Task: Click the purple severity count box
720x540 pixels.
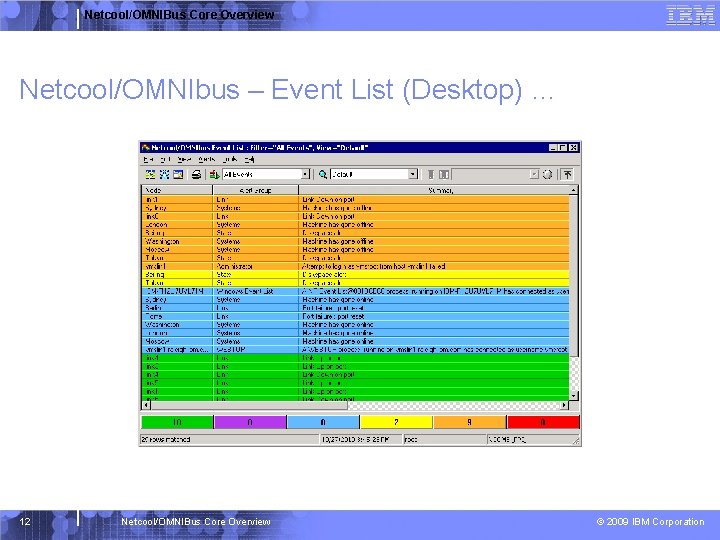Action: pos(250,422)
